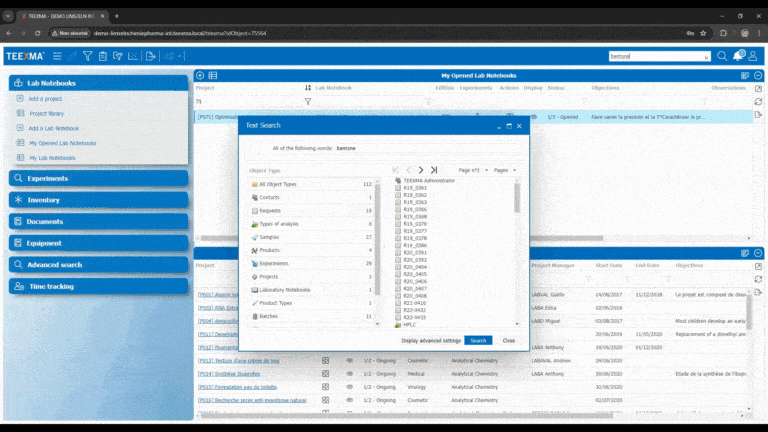Click the export document icon in top toolbar
Screen dimensions: 768x432
150,56
